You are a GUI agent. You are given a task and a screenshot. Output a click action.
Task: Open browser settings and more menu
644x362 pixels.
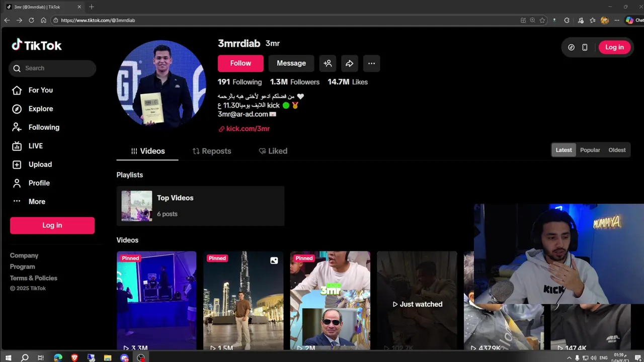tap(617, 20)
